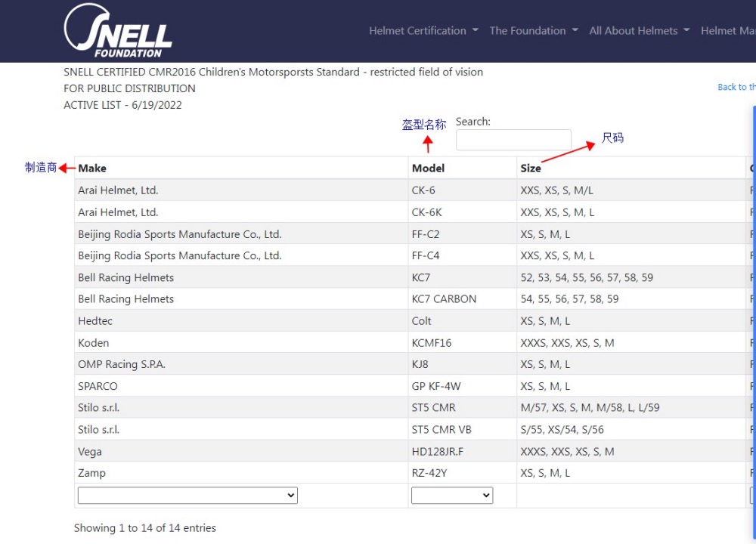Click the Showing 1 to 14 of 14 entries text
The image size is (756, 544).
click(144, 527)
